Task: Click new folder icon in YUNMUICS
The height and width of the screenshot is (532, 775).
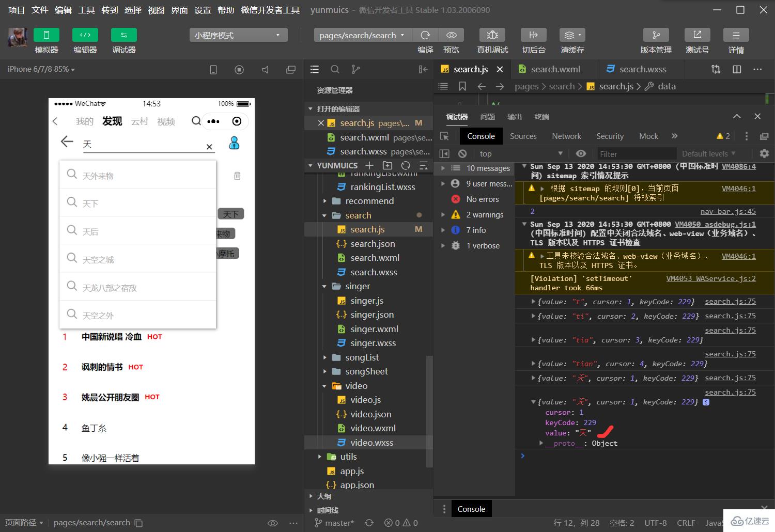Action: pos(388,165)
